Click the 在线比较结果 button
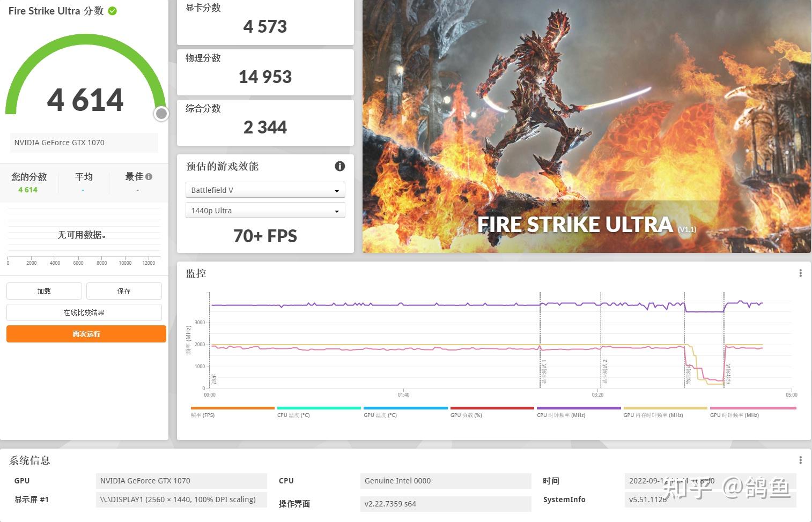Viewport: 812px width, 522px height. pyautogui.click(x=84, y=312)
